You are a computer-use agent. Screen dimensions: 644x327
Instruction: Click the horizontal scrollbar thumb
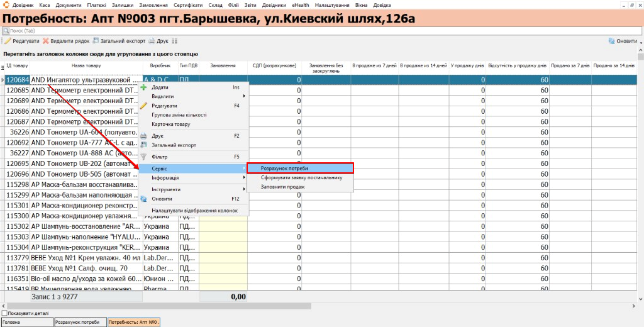tap(159, 306)
